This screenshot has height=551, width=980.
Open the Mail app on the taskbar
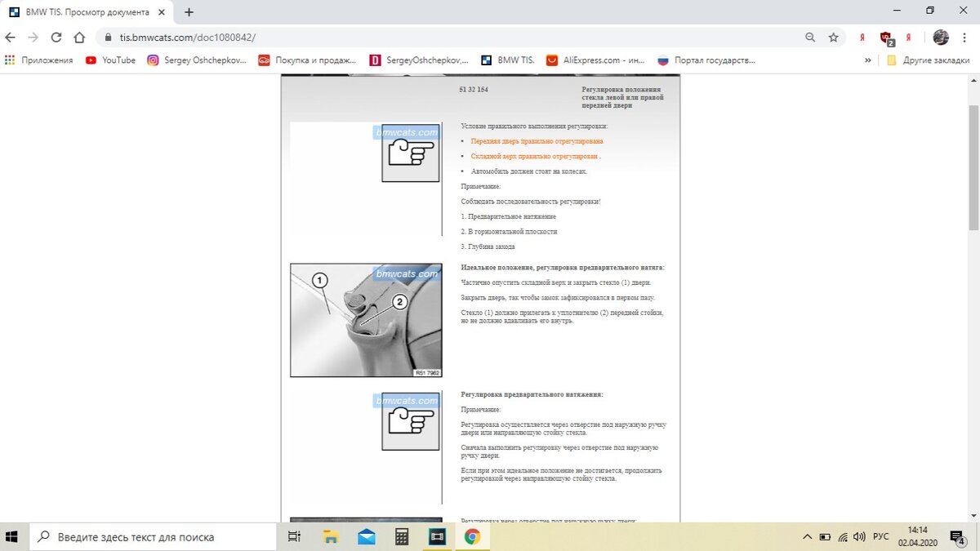click(366, 536)
